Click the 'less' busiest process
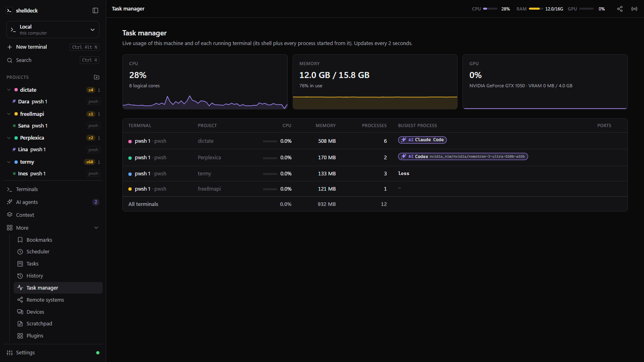 click(x=404, y=173)
